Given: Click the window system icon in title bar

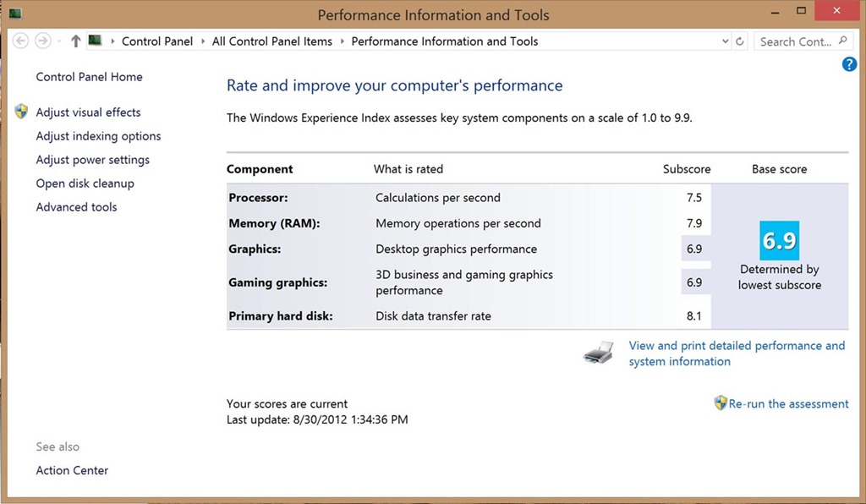Looking at the screenshot, I should coord(15,14).
